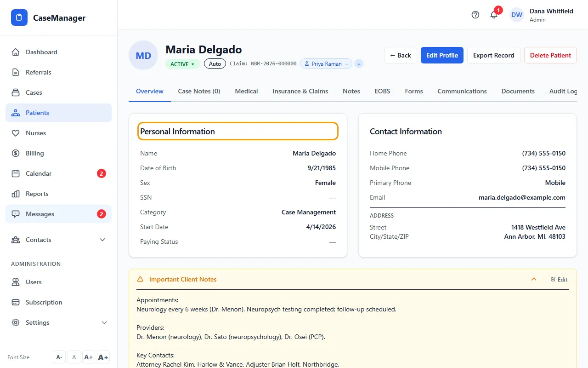Collapse the Important Client Notes panel
The image size is (588, 368).
[534, 279]
